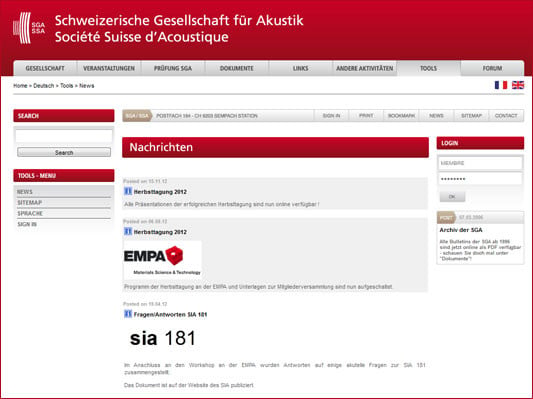
Task: Open the sia 181 image
Action: (163, 338)
